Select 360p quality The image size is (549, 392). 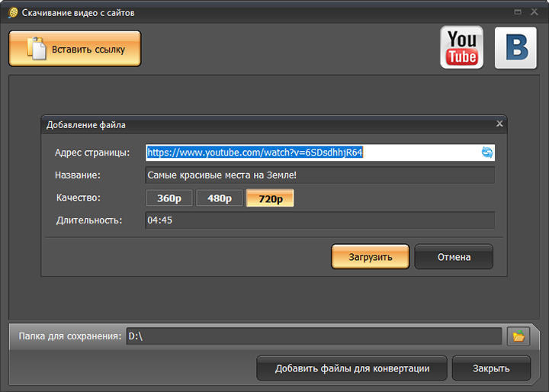click(x=169, y=198)
